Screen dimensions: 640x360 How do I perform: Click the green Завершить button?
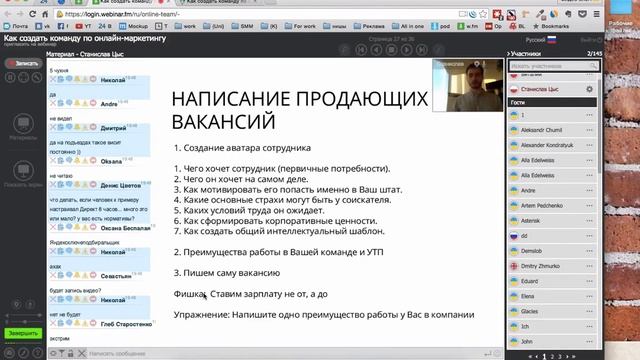pyautogui.click(x=23, y=333)
